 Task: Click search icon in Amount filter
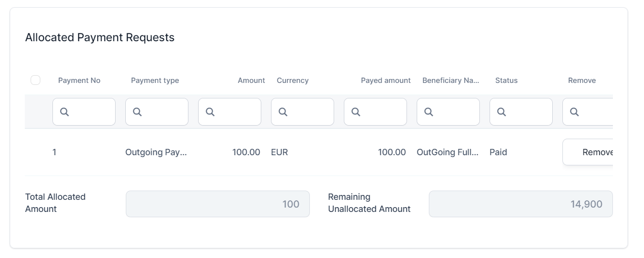pos(210,112)
